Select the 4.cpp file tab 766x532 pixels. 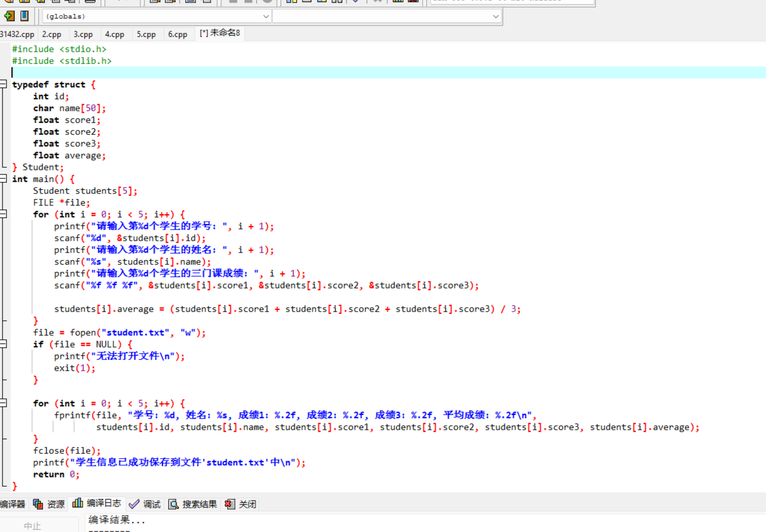pyautogui.click(x=115, y=34)
